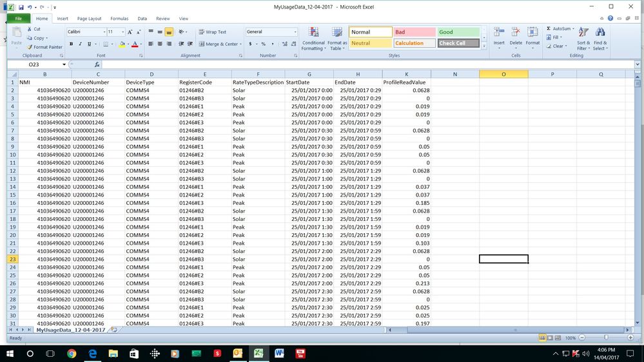Open the Name Box dropdown arrow
This screenshot has height=362, width=644.
(63, 64)
